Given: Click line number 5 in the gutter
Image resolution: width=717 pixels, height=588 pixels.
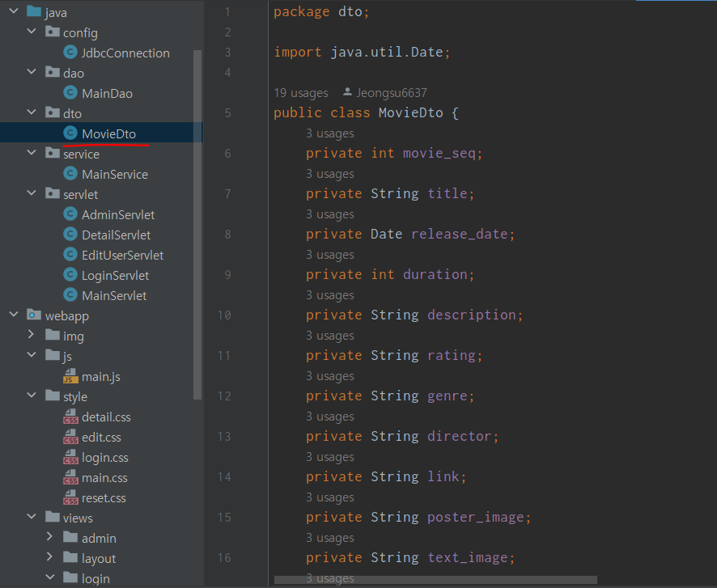Looking at the screenshot, I should tap(227, 113).
